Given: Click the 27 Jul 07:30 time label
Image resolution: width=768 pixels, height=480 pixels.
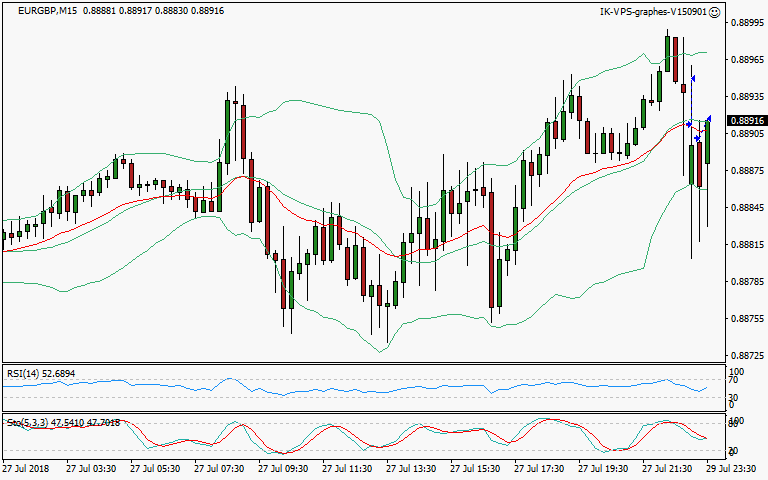Looking at the screenshot, I should click(x=219, y=469).
